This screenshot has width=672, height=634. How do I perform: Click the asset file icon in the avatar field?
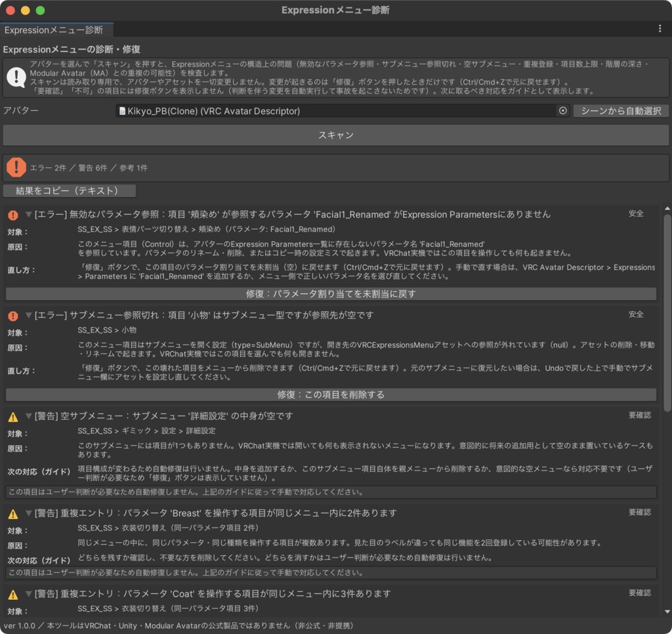[122, 111]
